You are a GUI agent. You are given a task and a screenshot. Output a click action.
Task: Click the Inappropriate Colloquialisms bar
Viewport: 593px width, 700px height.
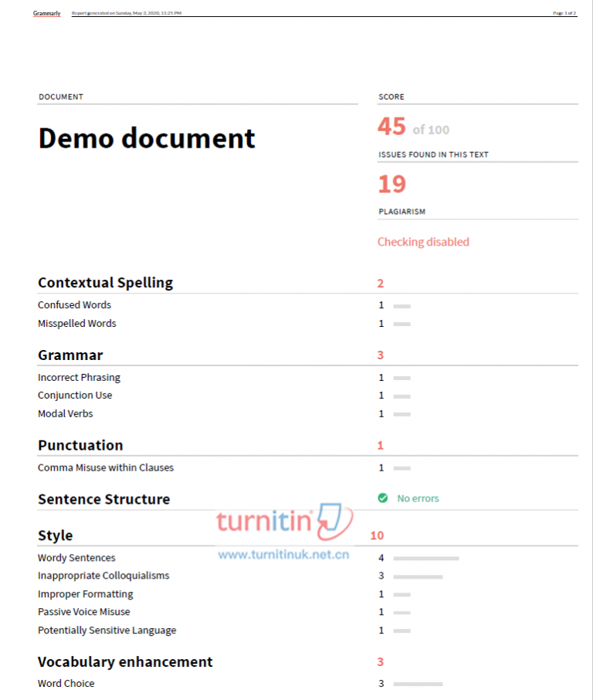(x=418, y=576)
